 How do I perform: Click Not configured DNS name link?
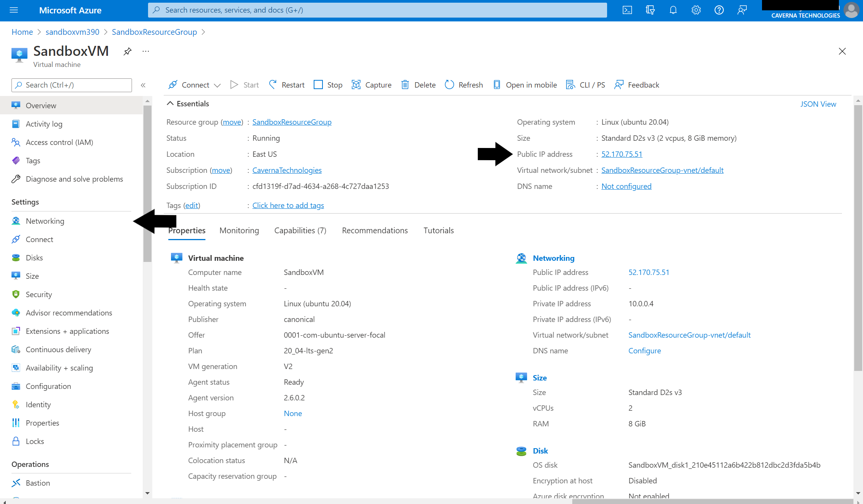coord(626,186)
